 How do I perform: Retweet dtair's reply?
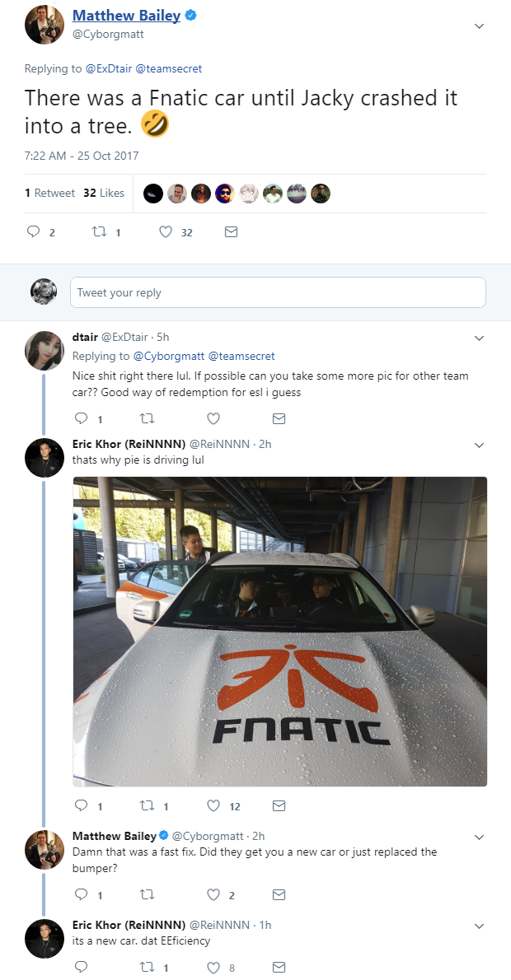[x=148, y=418]
